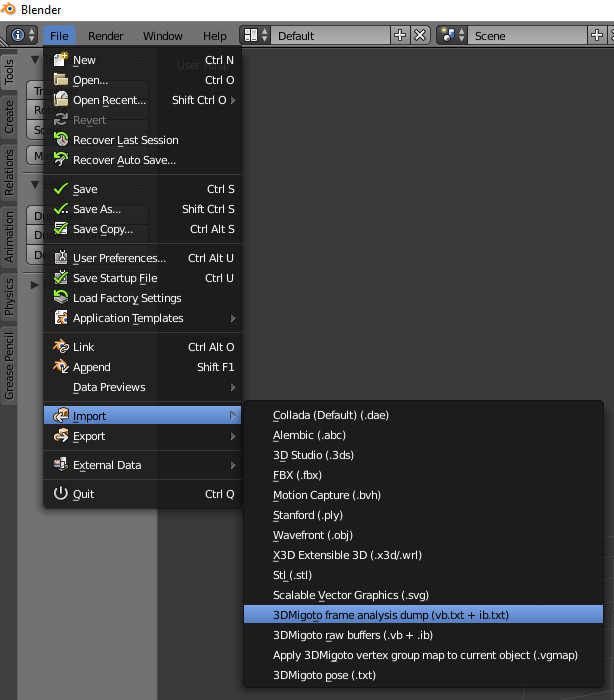Collapse the top tool shelf panel triangle
This screenshot has height=700, width=614.
pyautogui.click(x=35, y=59)
